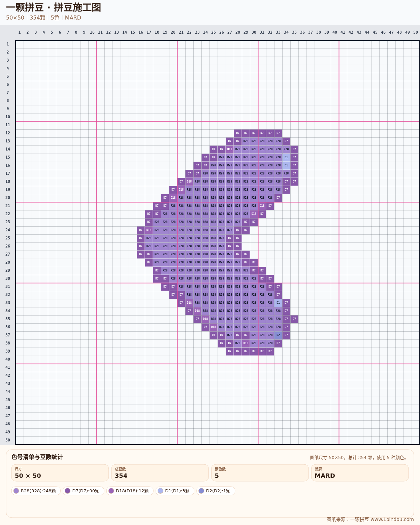Click the heading 色号清单与豆数统计
This screenshot has width=420, height=525.
pyautogui.click(x=37, y=457)
